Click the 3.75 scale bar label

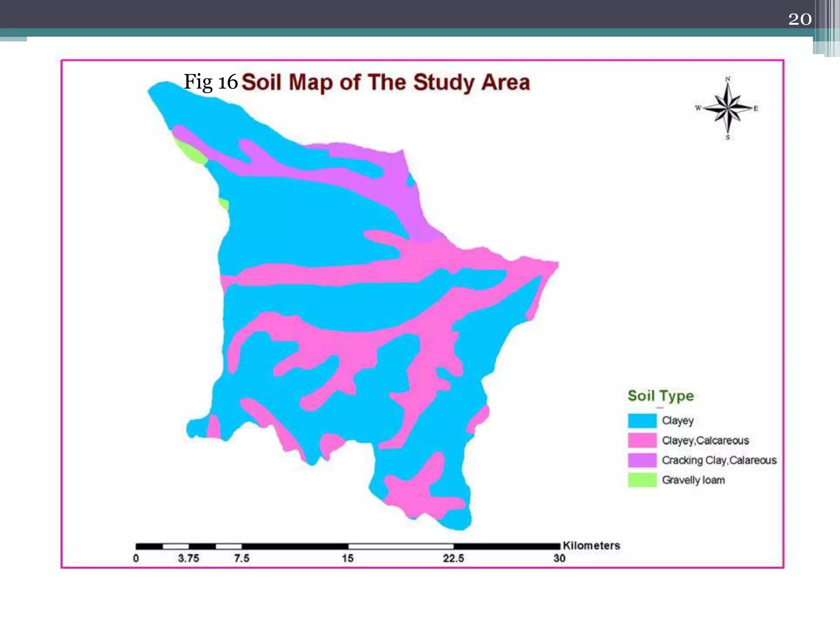coord(188,558)
